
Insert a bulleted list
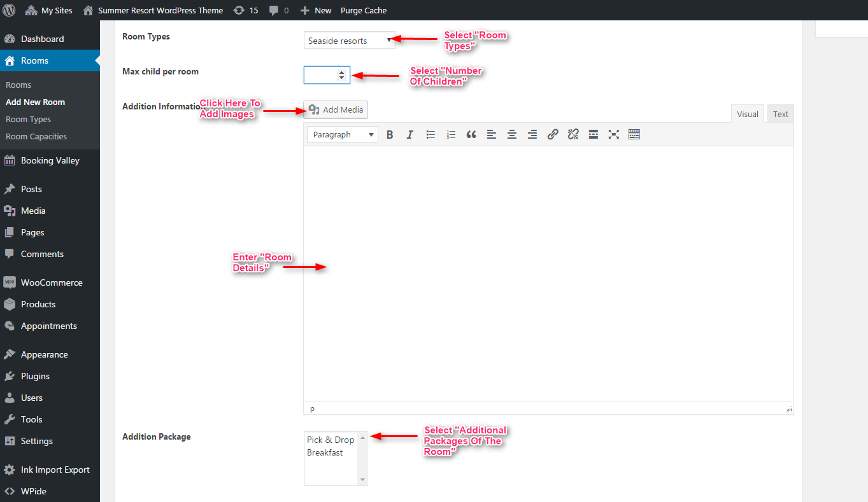(430, 134)
